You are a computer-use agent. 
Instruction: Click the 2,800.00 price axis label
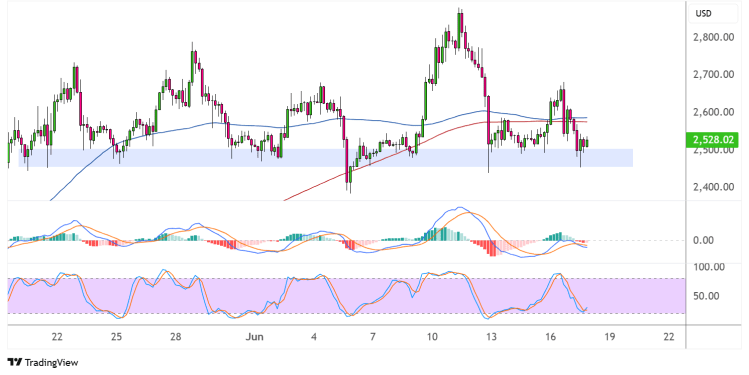(713, 37)
